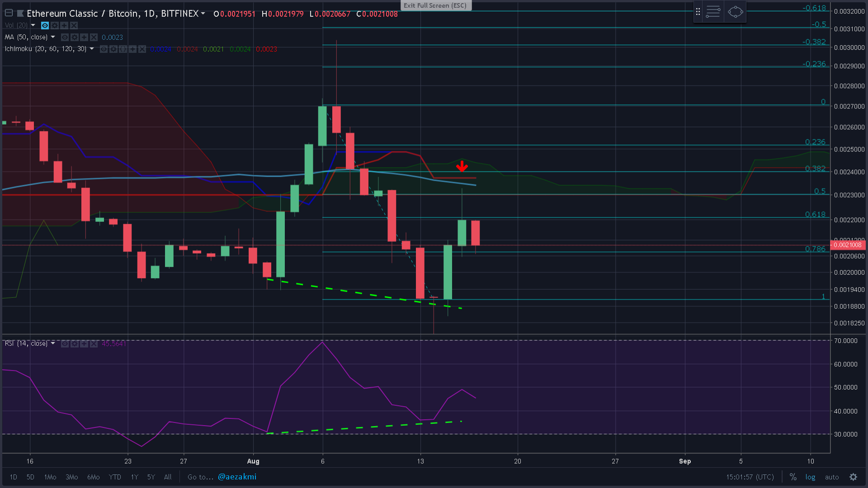
Task: Open Ichimoku source code braces icon
Action: (x=123, y=49)
